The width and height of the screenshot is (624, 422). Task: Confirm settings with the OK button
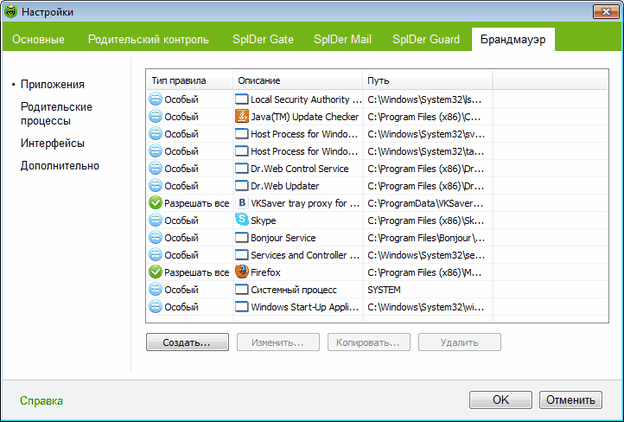pyautogui.click(x=500, y=400)
